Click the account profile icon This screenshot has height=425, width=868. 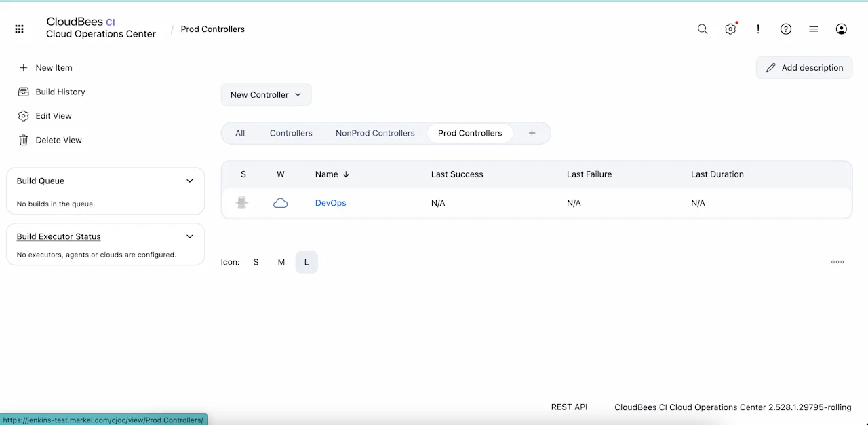[x=841, y=29]
